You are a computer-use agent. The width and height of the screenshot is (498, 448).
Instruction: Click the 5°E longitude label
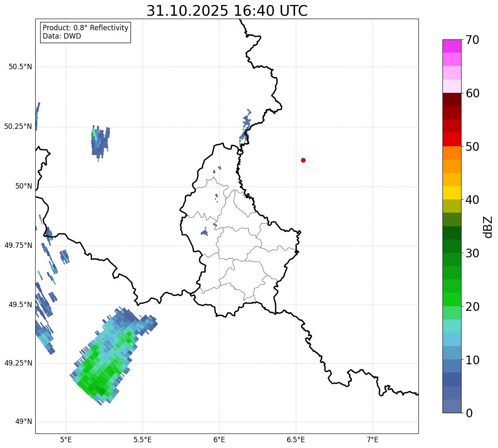click(x=66, y=439)
